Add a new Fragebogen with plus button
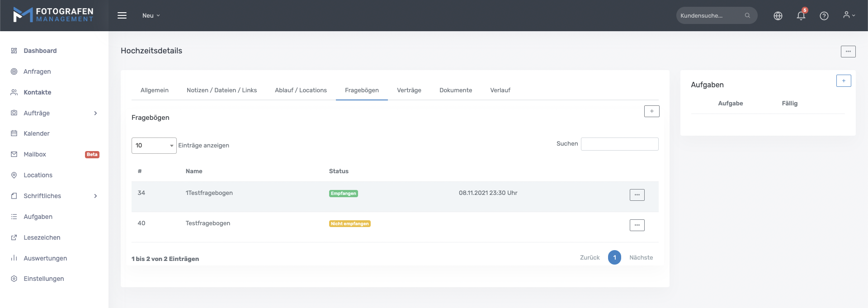Screen dimensions: 868x308 [x=651, y=111]
